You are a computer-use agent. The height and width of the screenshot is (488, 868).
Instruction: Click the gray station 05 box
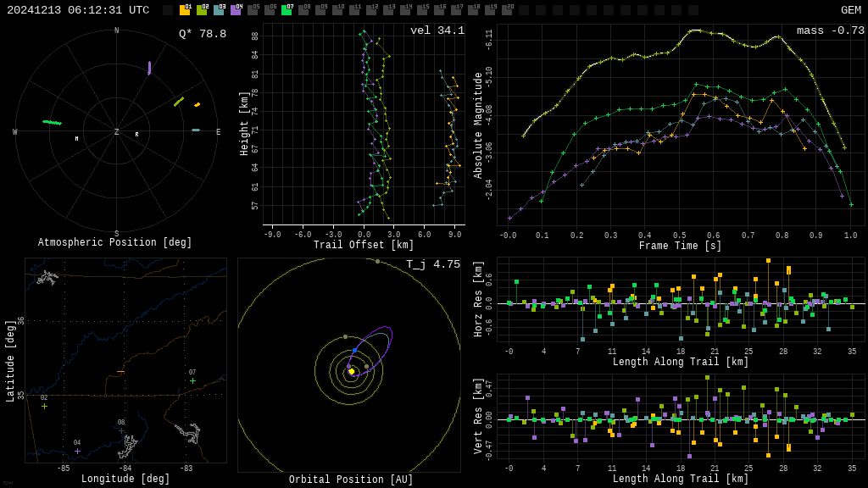(x=253, y=10)
